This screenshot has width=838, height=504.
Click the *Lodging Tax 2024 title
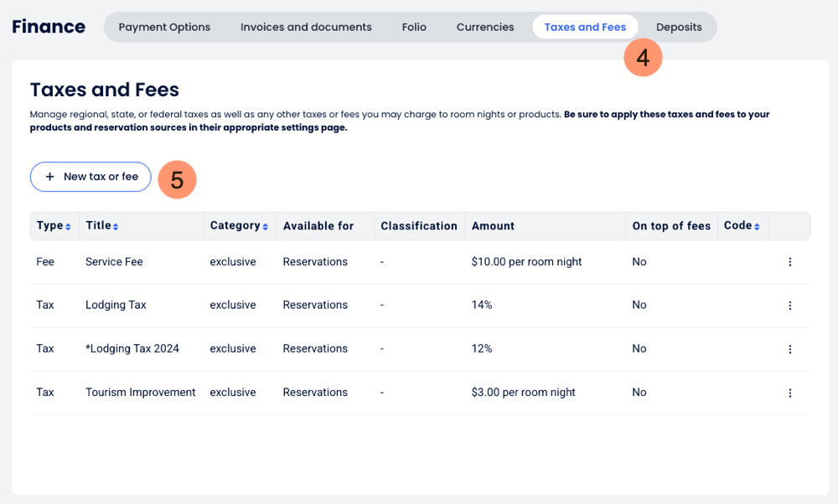coord(132,349)
